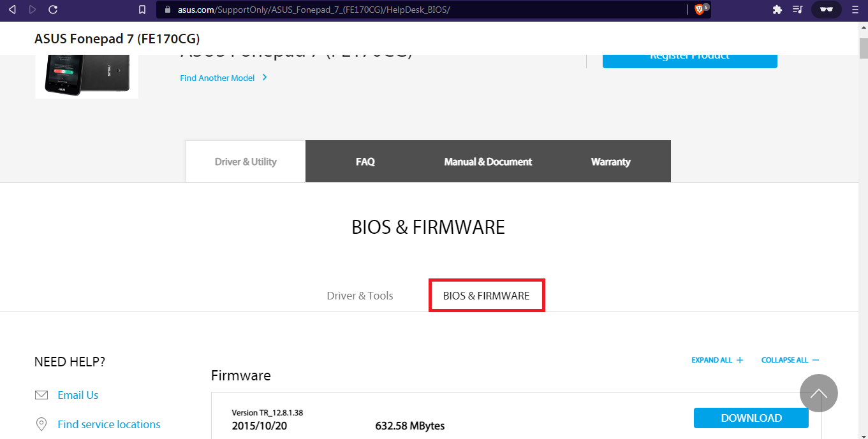The height and width of the screenshot is (439, 868).
Task: Click the scroll-to-top round arrow button
Action: coord(819,393)
